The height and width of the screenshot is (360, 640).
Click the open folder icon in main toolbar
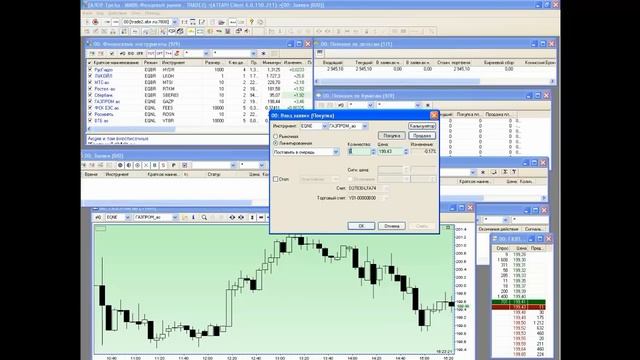tap(222, 22)
